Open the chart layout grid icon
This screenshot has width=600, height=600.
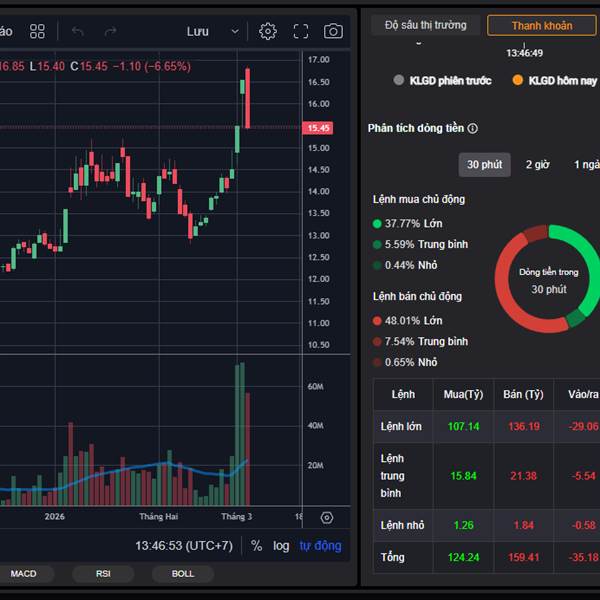tap(37, 31)
